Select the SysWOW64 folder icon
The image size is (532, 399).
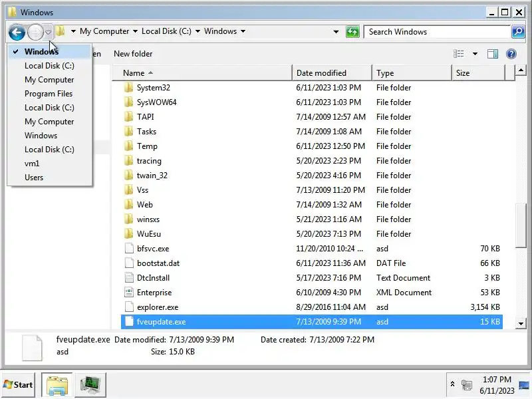click(128, 102)
